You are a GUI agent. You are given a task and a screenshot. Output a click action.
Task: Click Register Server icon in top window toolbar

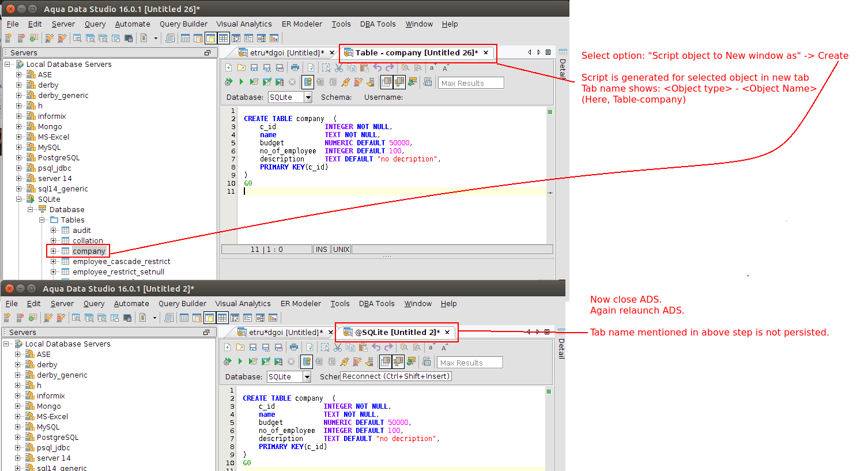(x=8, y=38)
